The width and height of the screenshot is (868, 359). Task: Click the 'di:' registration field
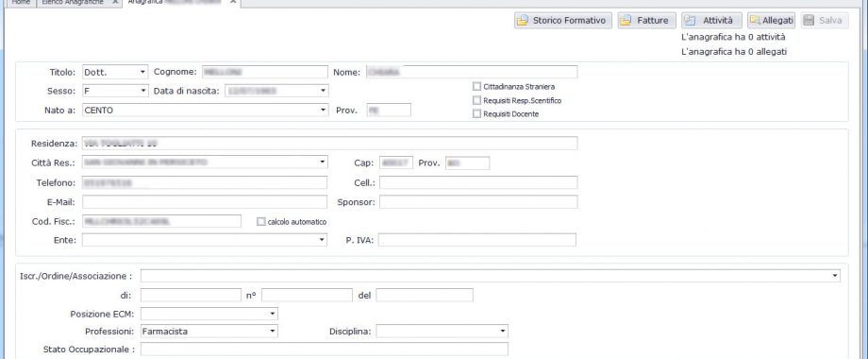tap(191, 296)
